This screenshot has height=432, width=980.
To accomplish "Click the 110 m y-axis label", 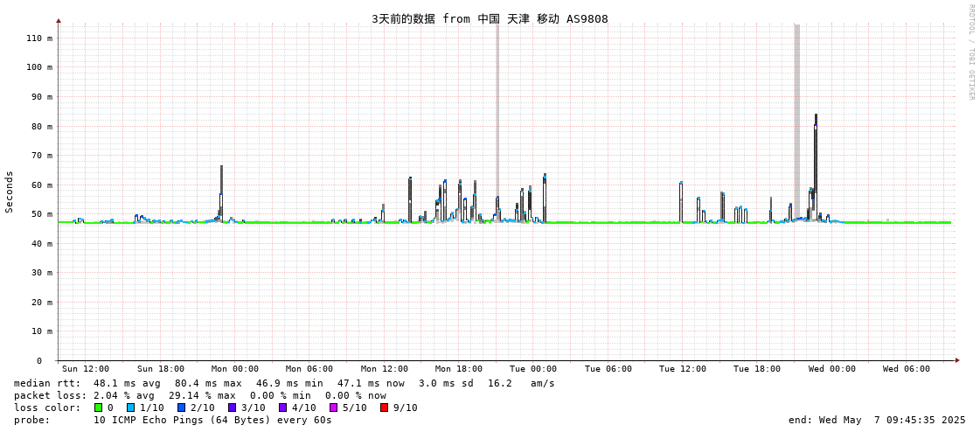I will [x=40, y=38].
